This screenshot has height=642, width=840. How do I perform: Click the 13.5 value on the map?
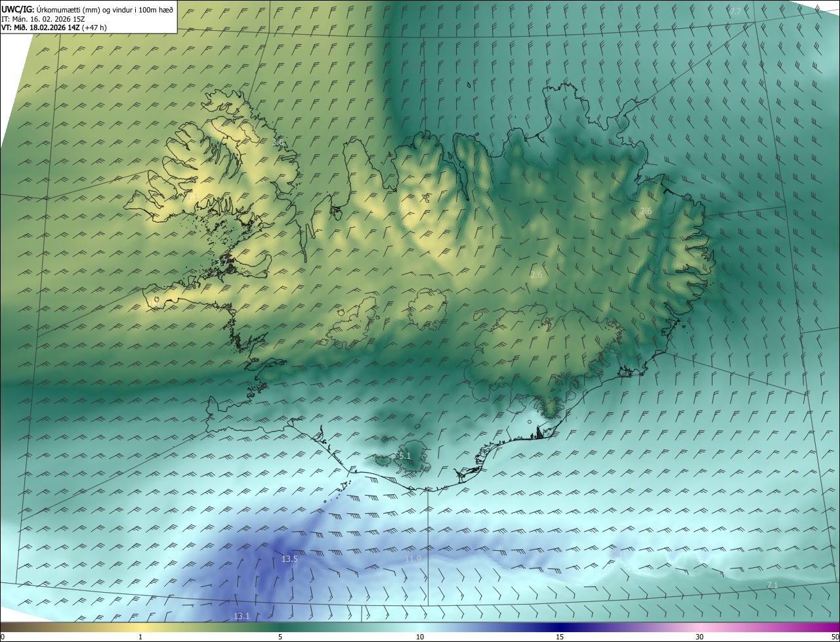(x=289, y=559)
